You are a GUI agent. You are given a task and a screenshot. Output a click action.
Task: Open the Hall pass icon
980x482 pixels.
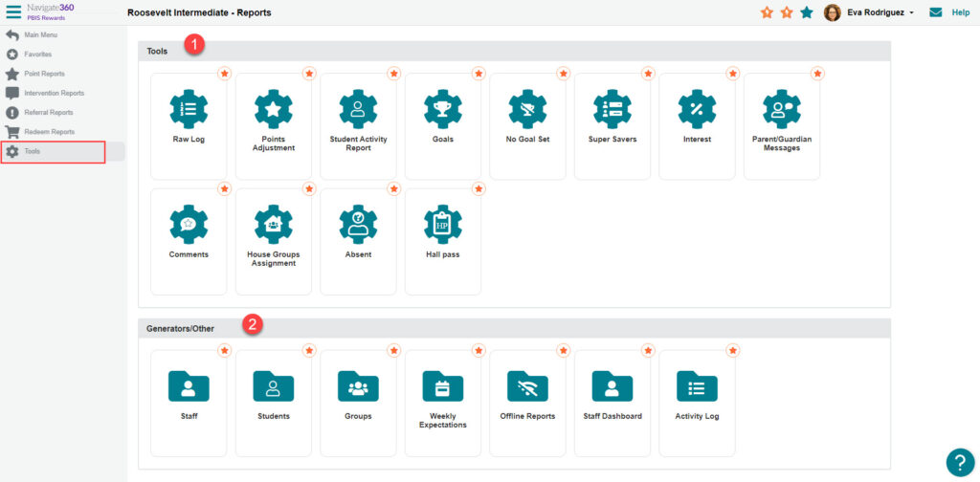click(x=443, y=224)
